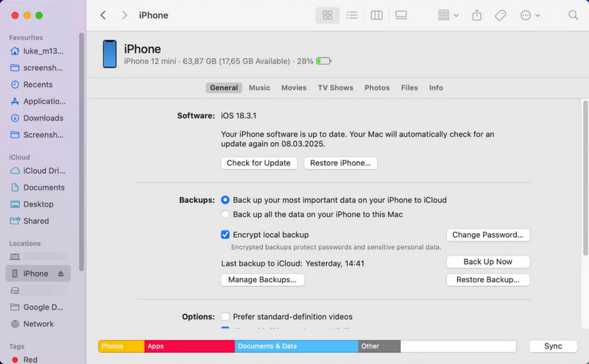Open the more actions ellipsis menu
The image size is (589, 364).
tap(530, 15)
